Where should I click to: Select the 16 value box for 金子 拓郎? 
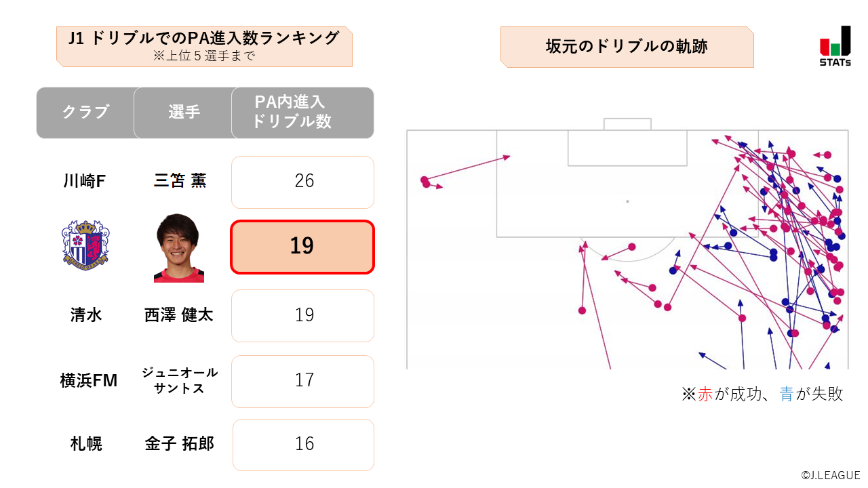pos(303,445)
